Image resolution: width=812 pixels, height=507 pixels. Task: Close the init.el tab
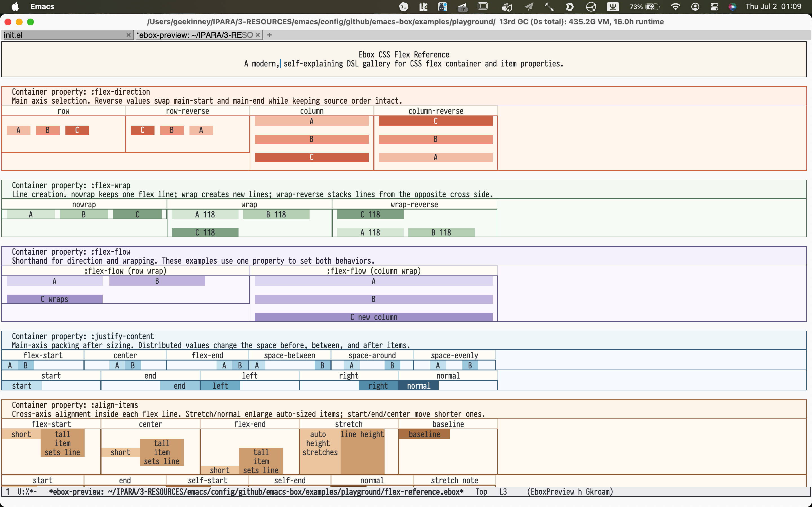pyautogui.click(x=128, y=35)
